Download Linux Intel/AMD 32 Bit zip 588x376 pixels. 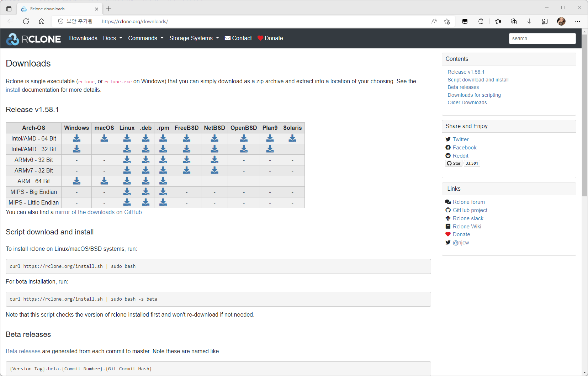coord(127,149)
